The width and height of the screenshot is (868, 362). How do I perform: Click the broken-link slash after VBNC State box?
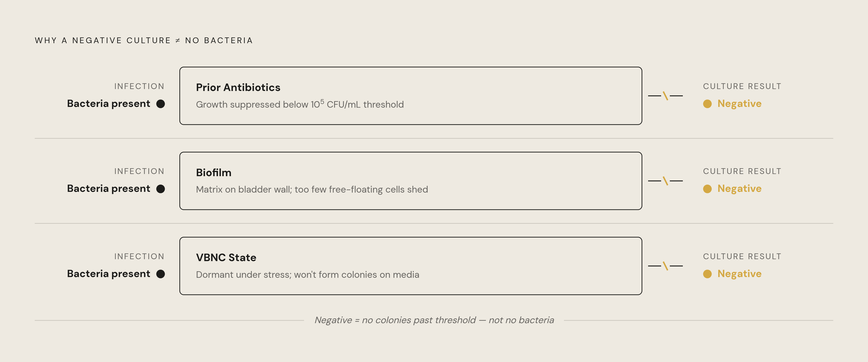click(665, 266)
